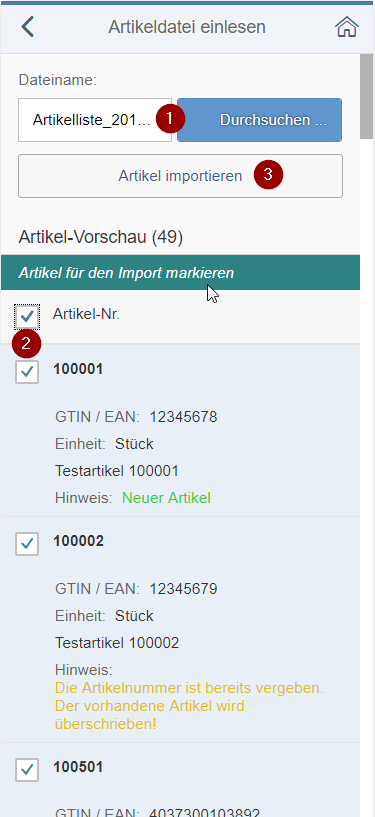Uncheck the checkbox for article 100501

pos(27,770)
